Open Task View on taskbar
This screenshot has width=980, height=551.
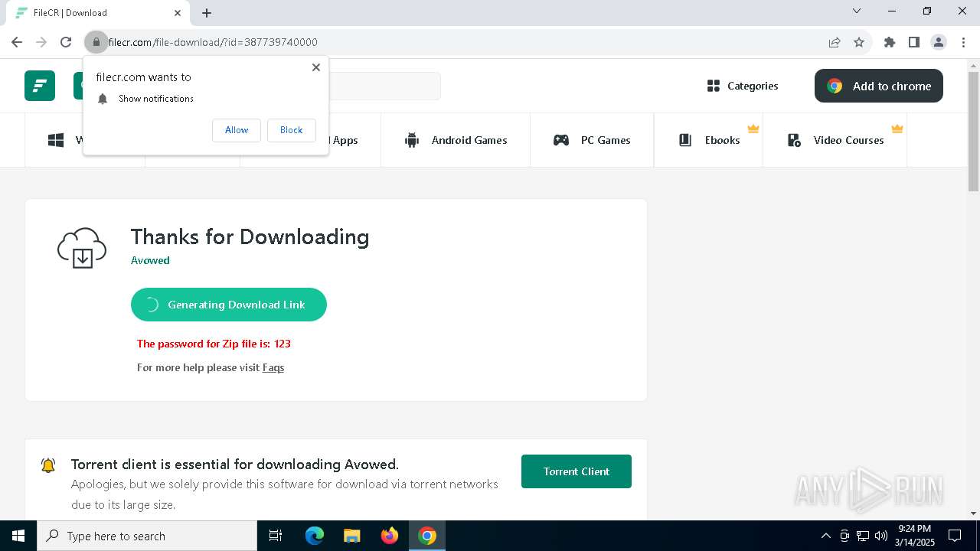click(x=276, y=536)
